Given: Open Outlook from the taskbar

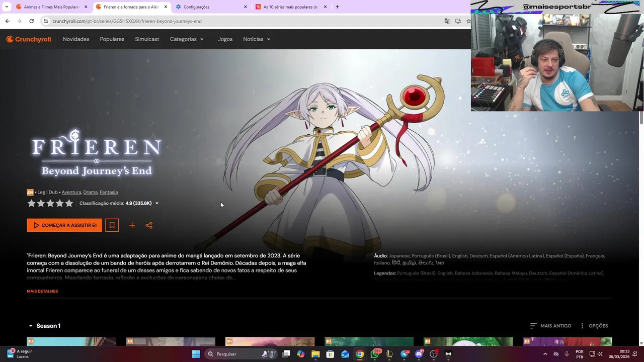Looking at the screenshot, I should [x=345, y=354].
